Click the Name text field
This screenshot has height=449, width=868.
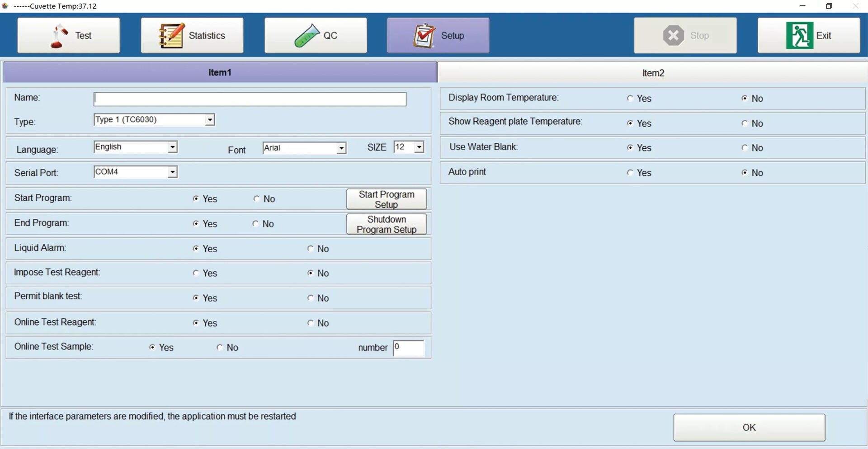tap(250, 99)
